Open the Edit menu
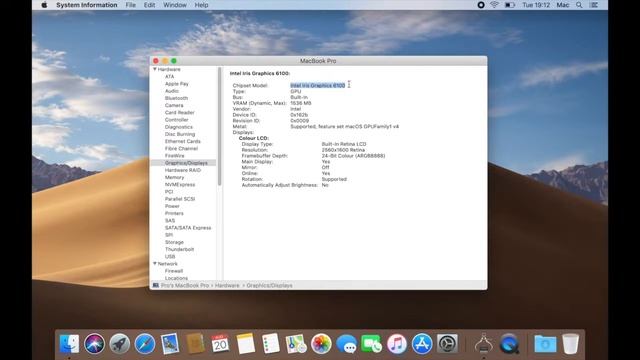Image resolution: width=640 pixels, height=360 pixels. (x=149, y=5)
